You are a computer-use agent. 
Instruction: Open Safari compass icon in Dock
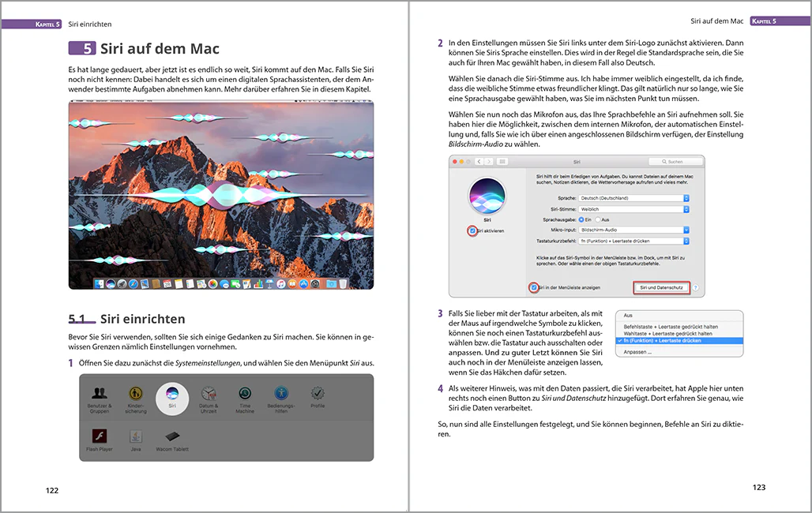pos(133,283)
